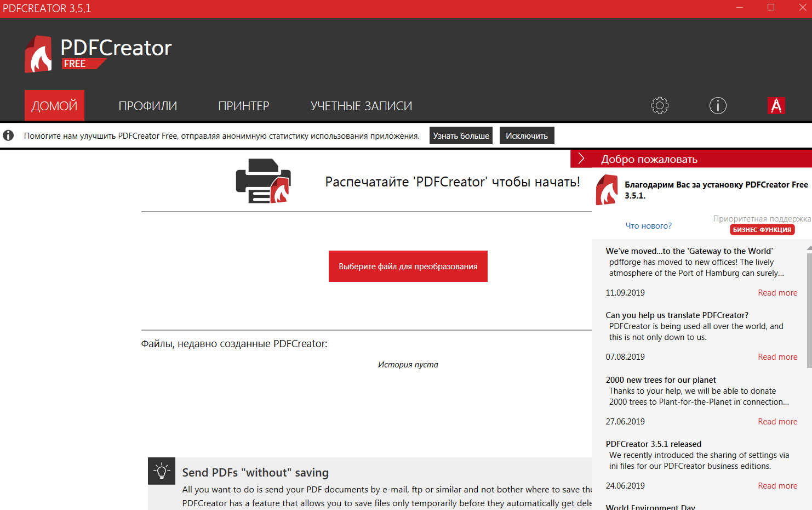Click the Узнать больше button
The image size is (812, 510).
click(461, 135)
